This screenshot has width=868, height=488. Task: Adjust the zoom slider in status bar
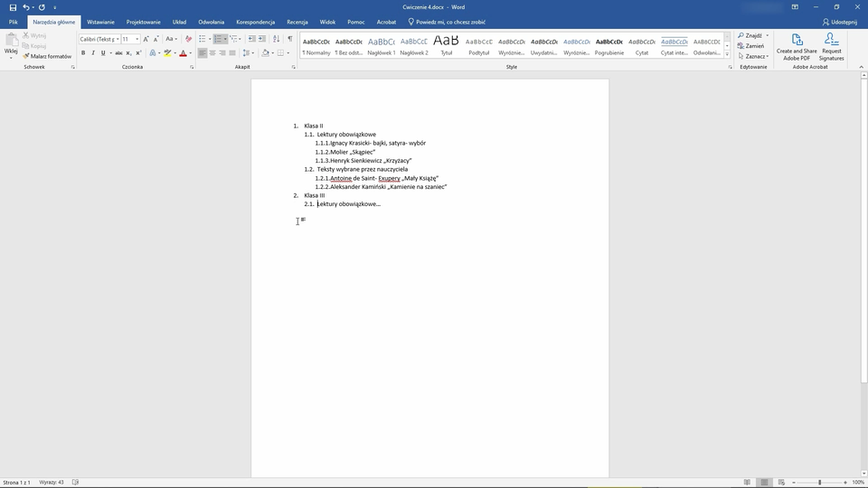pyautogui.click(x=819, y=483)
